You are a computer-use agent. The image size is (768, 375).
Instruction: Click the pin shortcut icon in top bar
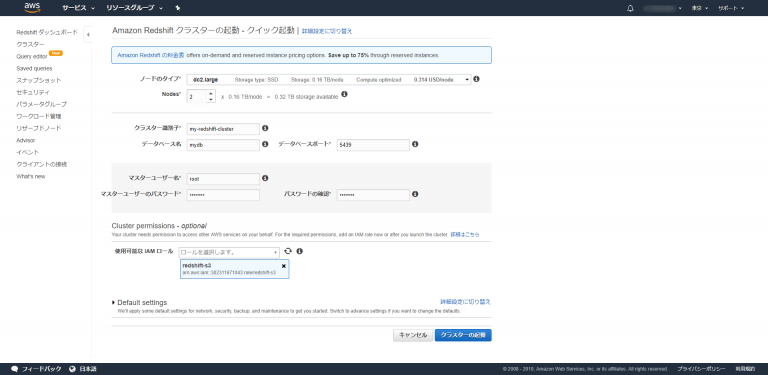178,8
